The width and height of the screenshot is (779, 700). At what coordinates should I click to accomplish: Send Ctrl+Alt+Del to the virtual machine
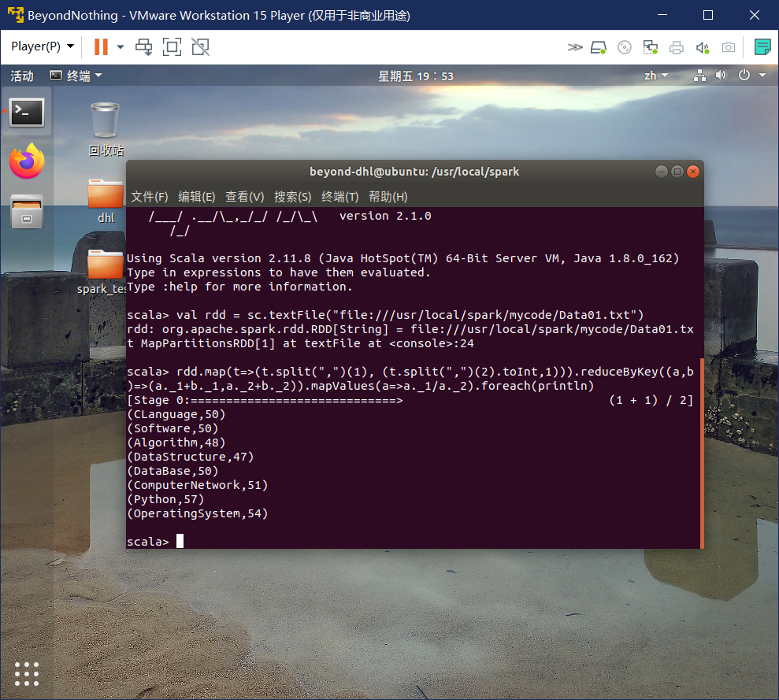(144, 47)
